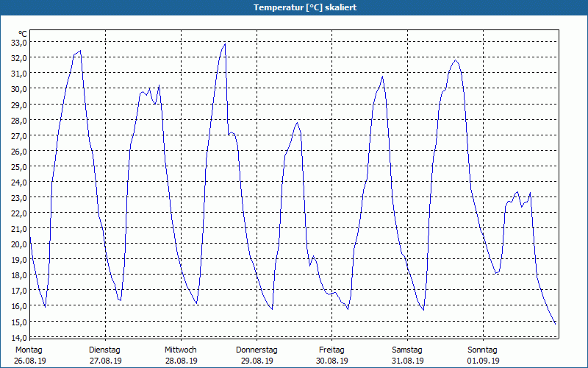Click the 32,0 y-axis label
Image resolution: width=588 pixels, height=368 pixels.
click(19, 58)
